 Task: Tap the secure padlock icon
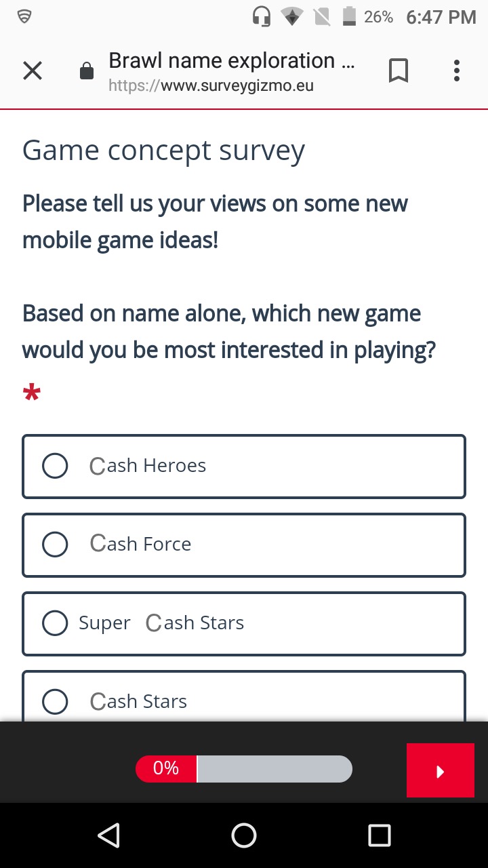click(x=87, y=71)
